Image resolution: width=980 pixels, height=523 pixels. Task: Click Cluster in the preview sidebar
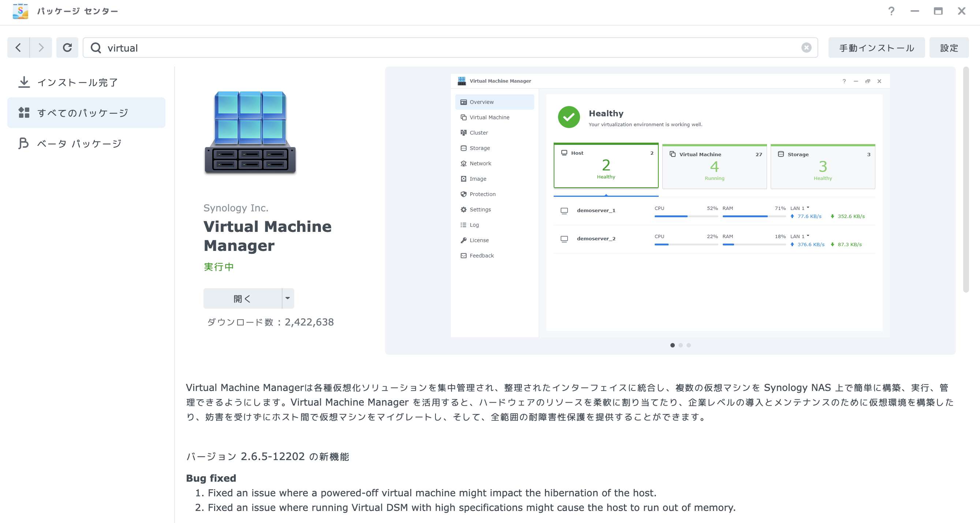tap(494, 133)
